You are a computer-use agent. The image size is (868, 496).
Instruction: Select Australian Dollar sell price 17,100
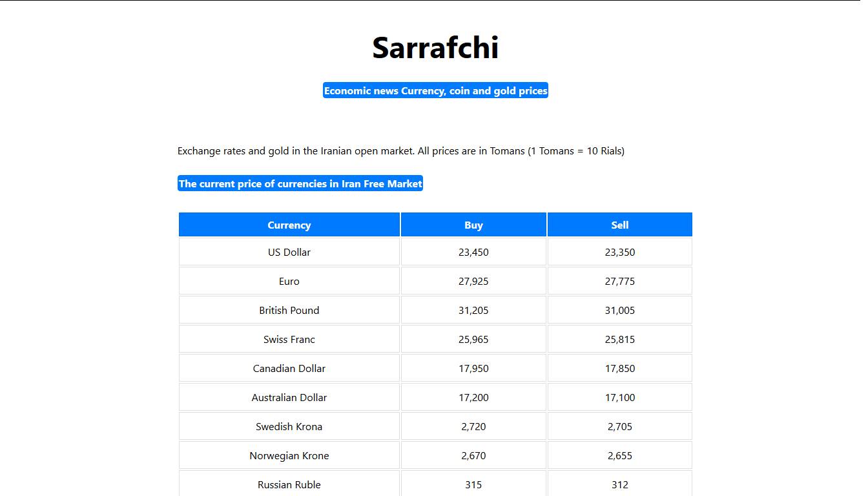[620, 397]
